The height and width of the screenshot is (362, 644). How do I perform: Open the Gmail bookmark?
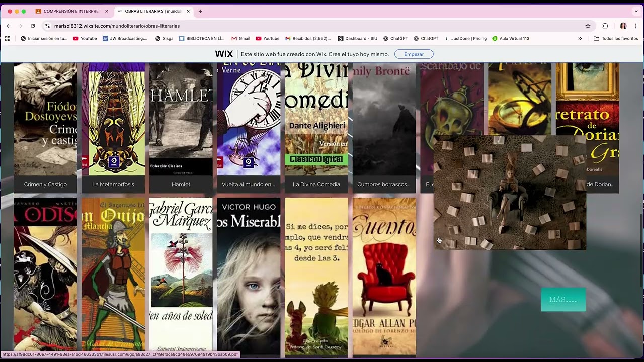click(240, 38)
